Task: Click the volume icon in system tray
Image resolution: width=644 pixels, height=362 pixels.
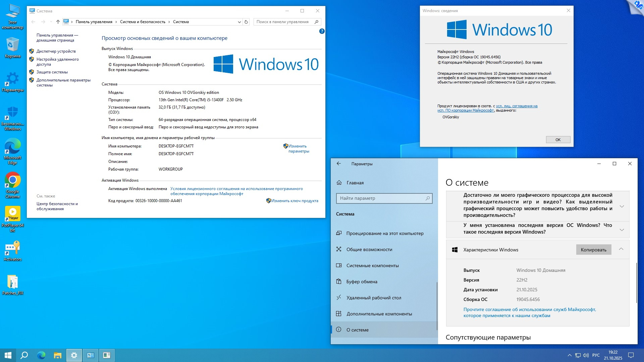Action: pos(586,355)
